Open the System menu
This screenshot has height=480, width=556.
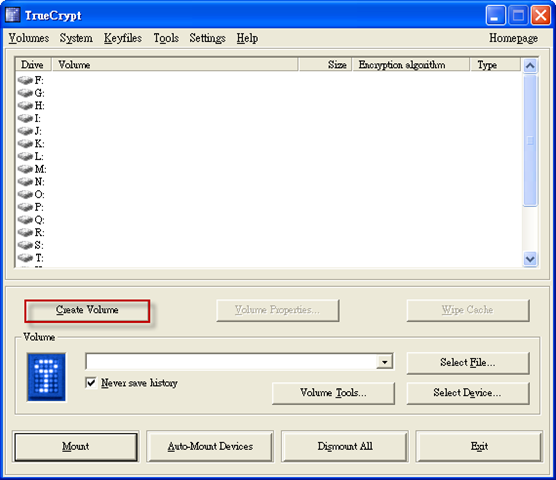(76, 38)
